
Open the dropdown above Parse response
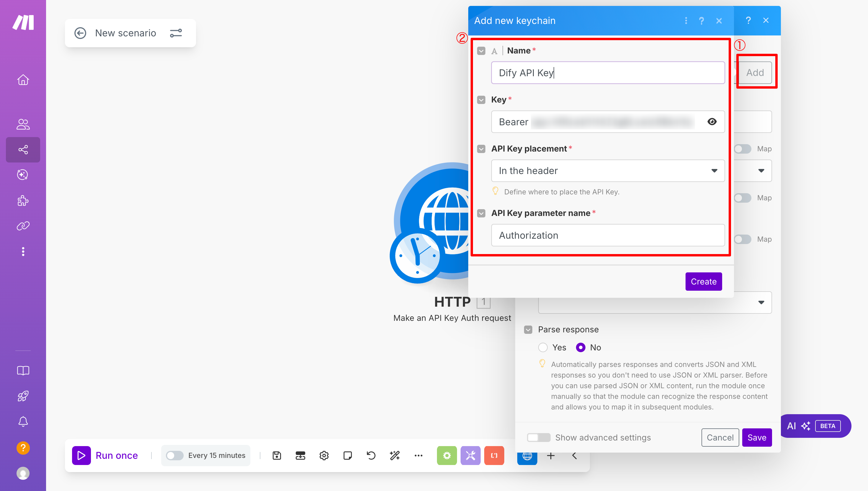(761, 303)
